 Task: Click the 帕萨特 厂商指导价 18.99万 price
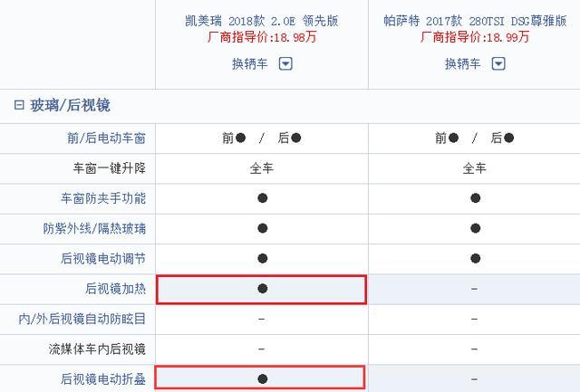[475, 37]
